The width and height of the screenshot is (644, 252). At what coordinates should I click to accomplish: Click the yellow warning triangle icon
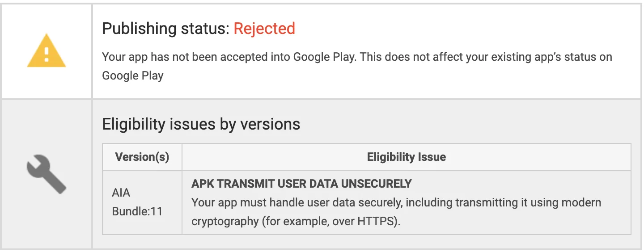tap(47, 51)
